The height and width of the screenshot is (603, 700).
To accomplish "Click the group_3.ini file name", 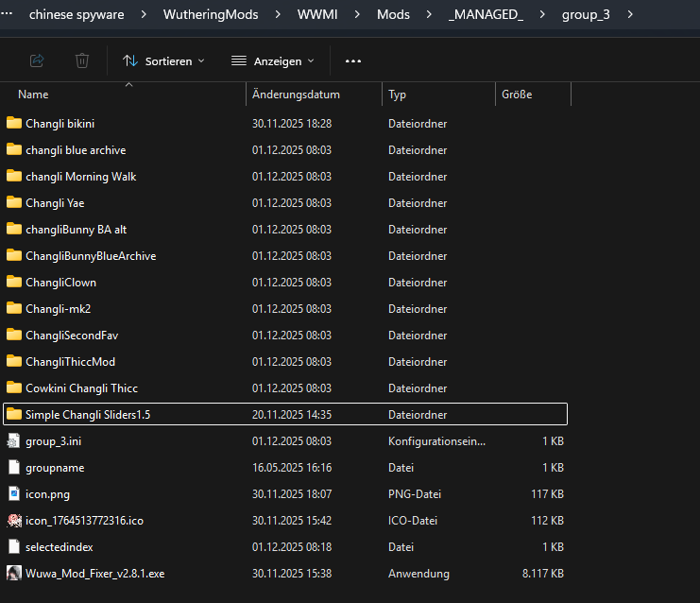I will pos(53,441).
